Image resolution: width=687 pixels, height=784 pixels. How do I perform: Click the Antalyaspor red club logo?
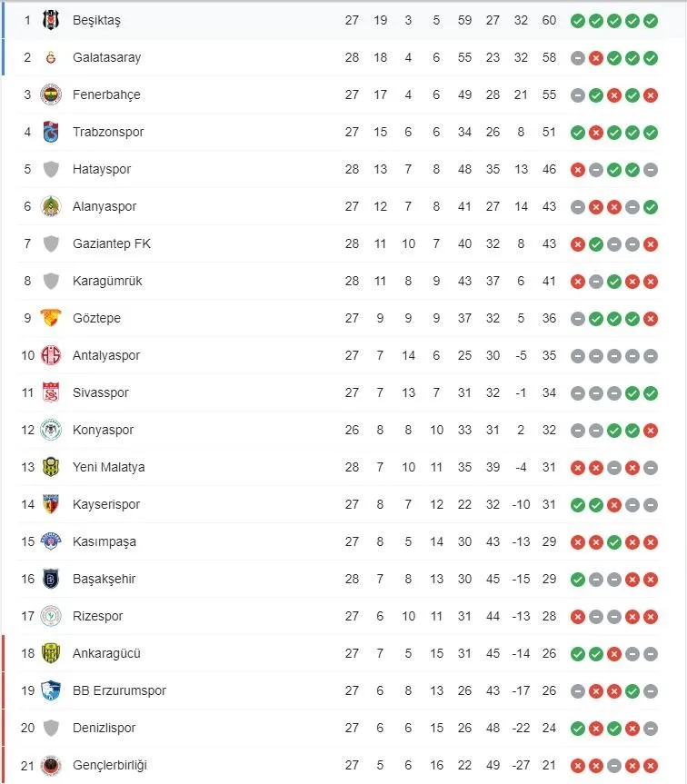[x=51, y=355]
